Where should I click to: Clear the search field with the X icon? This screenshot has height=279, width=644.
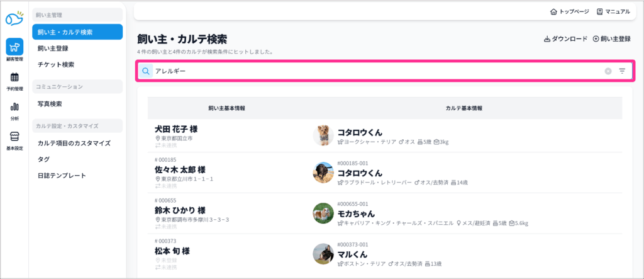tap(608, 71)
